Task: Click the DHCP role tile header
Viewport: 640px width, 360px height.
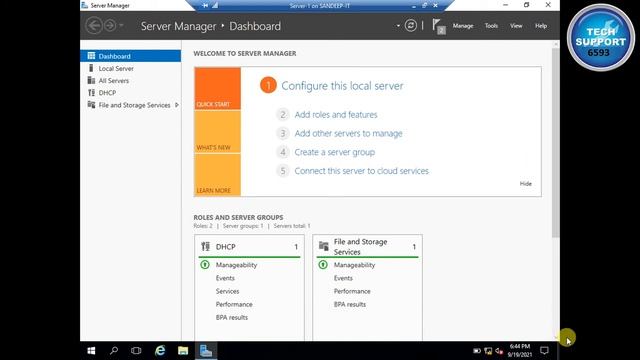Action: pos(249,247)
